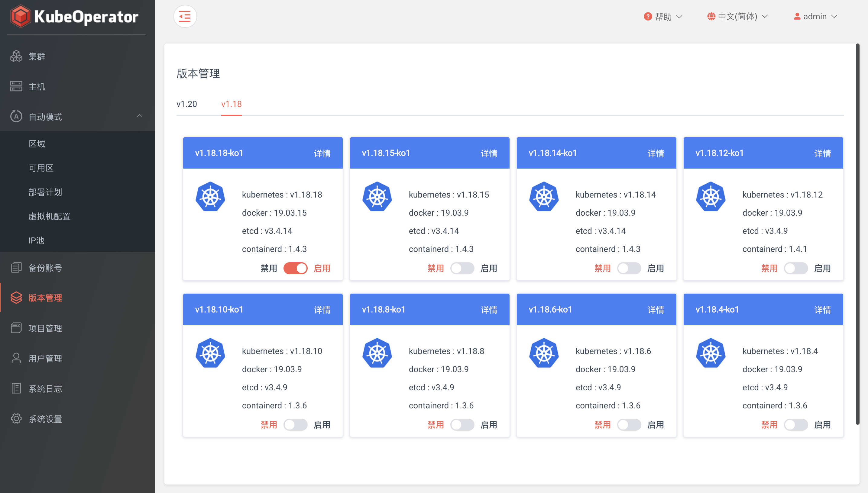Enable the v1.18.8-ko1 version switch

coord(462,425)
